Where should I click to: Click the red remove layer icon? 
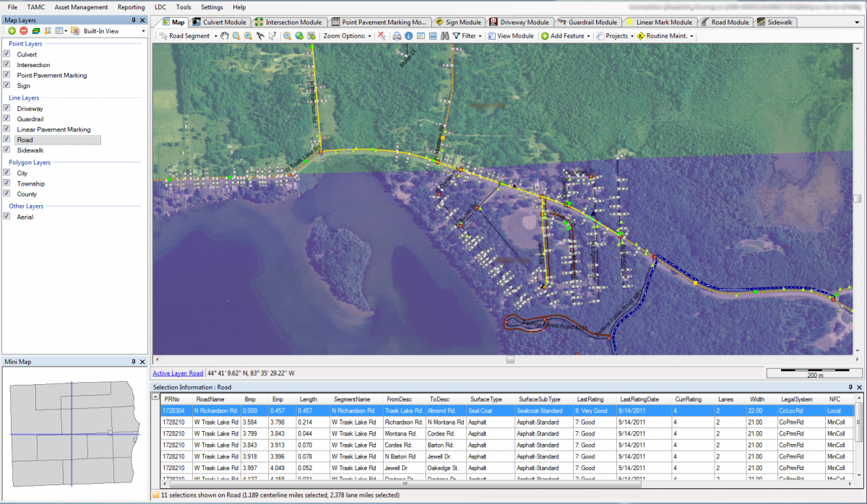(24, 31)
